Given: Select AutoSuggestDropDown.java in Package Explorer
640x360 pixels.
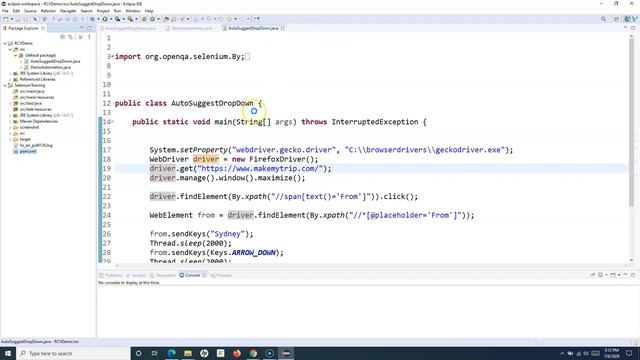Looking at the screenshot, I should (x=55, y=61).
